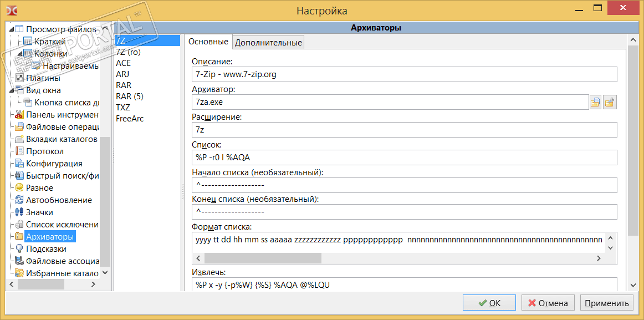Open Файловые операции via its icon
644x320 pixels.
pos(19,126)
